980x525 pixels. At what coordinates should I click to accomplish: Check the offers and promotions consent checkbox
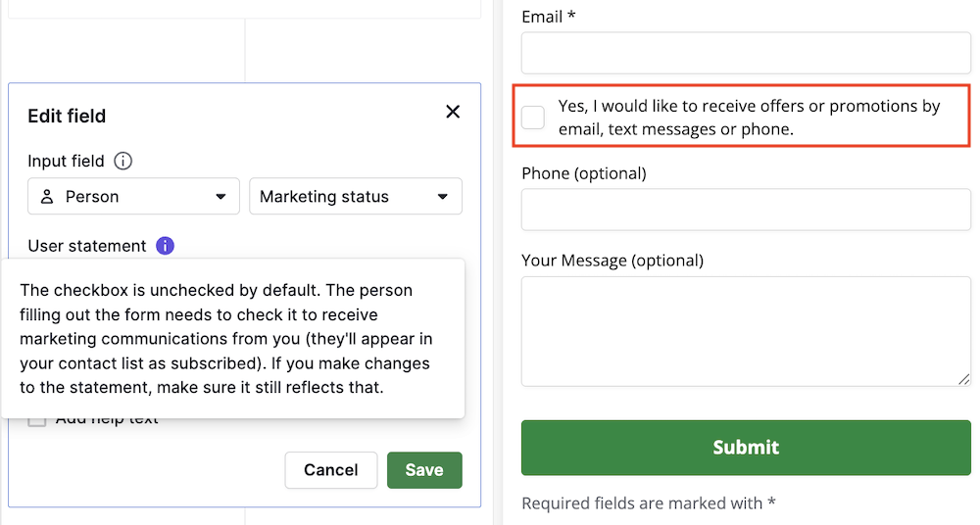pyautogui.click(x=533, y=118)
